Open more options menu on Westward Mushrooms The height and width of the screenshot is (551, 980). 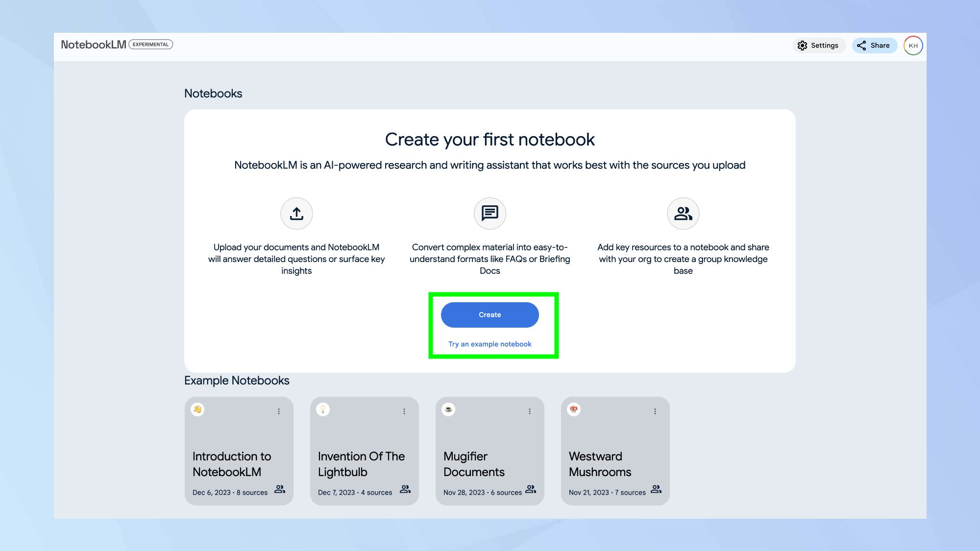pyautogui.click(x=655, y=411)
